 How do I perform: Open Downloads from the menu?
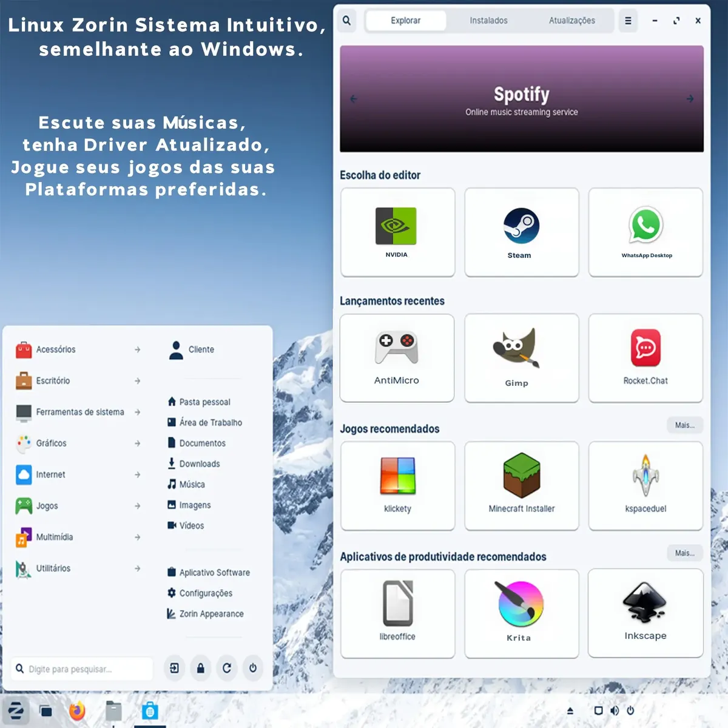(x=194, y=463)
